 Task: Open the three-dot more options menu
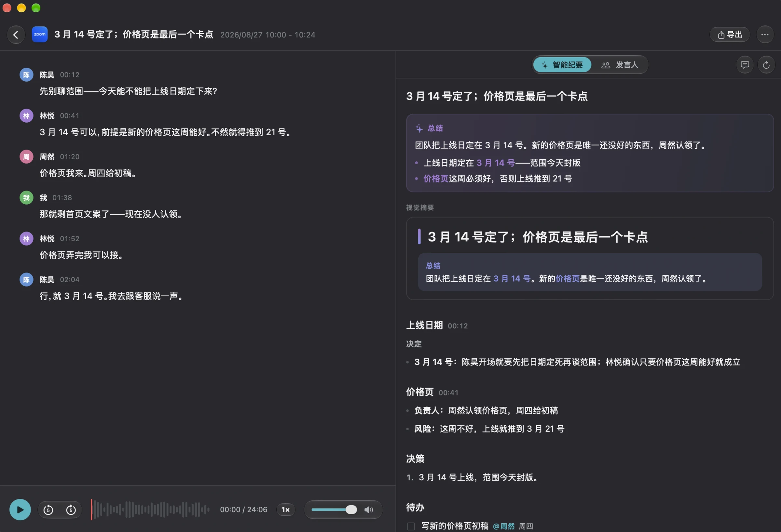tap(765, 34)
